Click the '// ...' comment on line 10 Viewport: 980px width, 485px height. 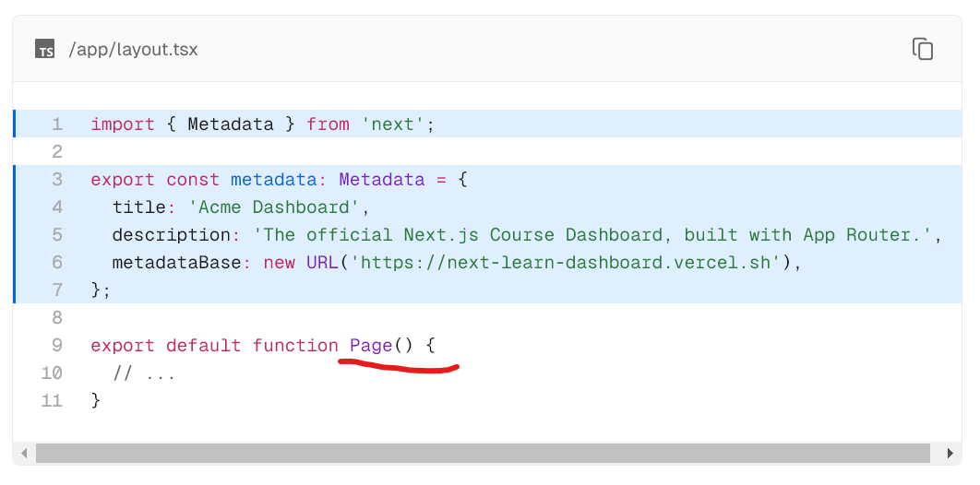[x=144, y=373]
